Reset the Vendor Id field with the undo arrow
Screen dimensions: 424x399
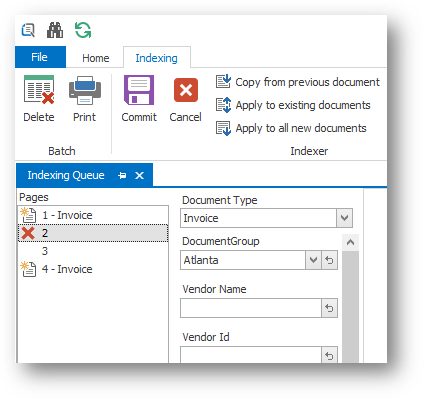coord(329,355)
